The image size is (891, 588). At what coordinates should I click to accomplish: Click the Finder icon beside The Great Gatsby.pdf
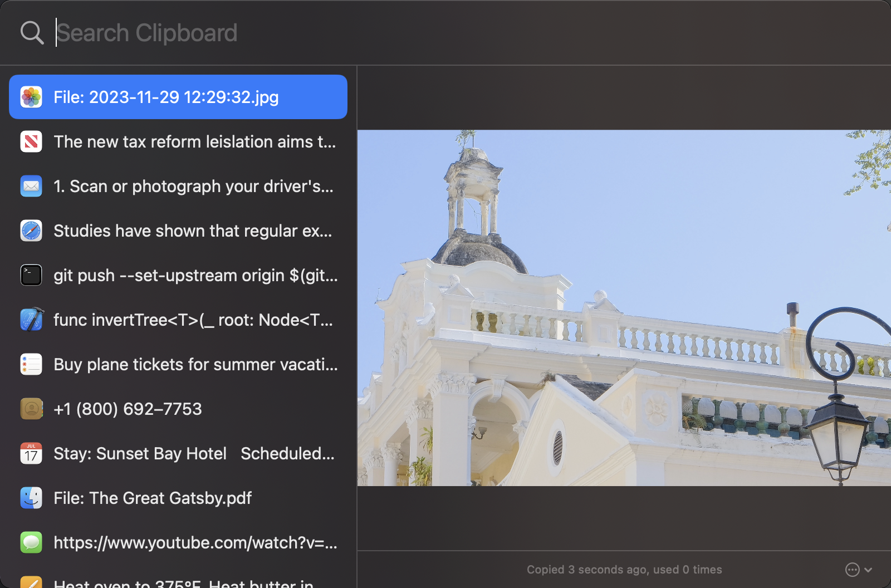[x=31, y=498]
